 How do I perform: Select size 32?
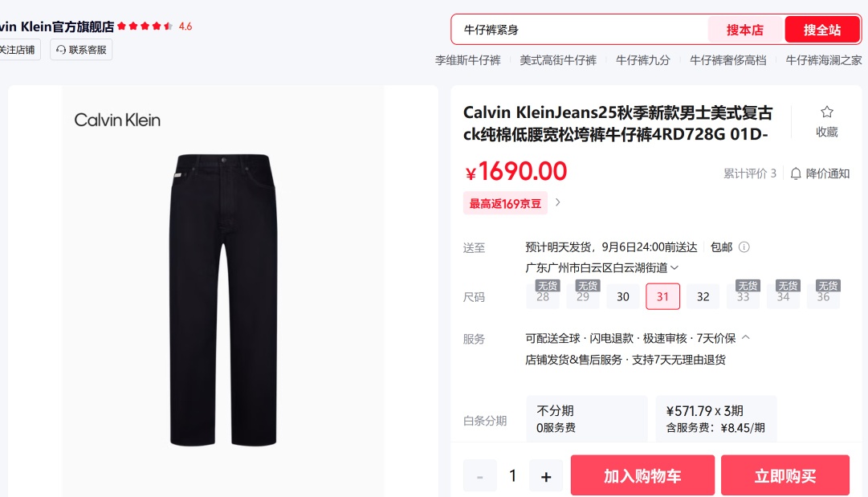(x=703, y=296)
